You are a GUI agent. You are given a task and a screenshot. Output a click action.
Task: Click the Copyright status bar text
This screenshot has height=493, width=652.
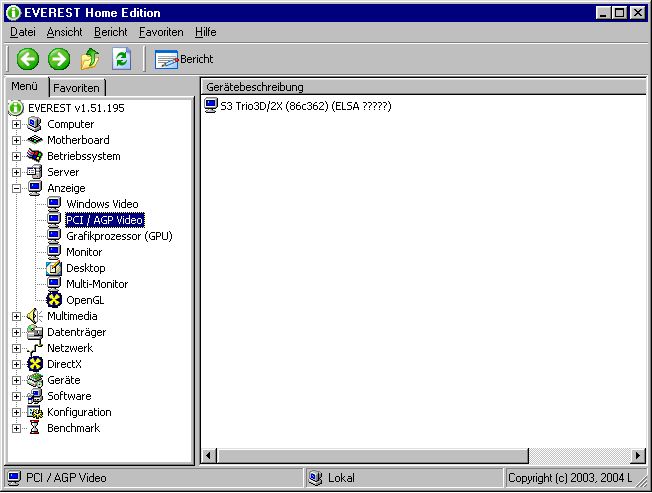pos(570,478)
